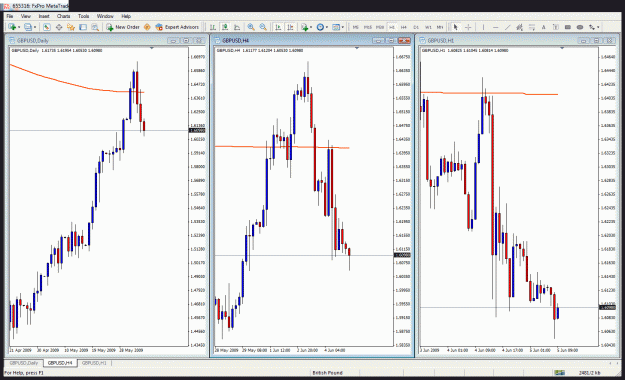Toggle chart auto scroll

coord(278,27)
